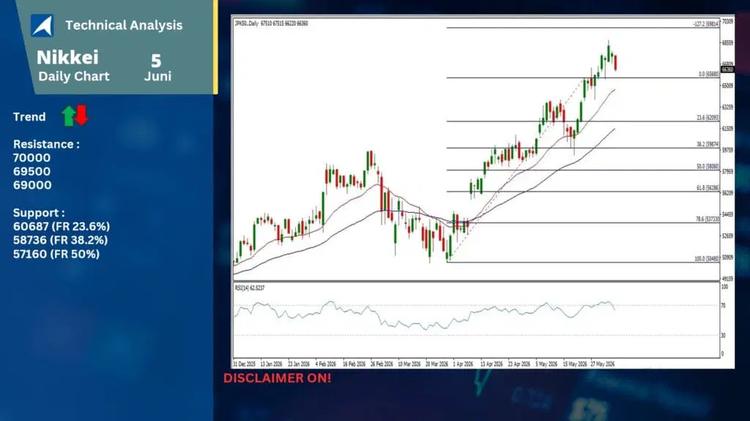Image resolution: width=750 pixels, height=421 pixels.
Task: Click the 23.6 Fibonacci level label on chart
Action: pyautogui.click(x=707, y=118)
